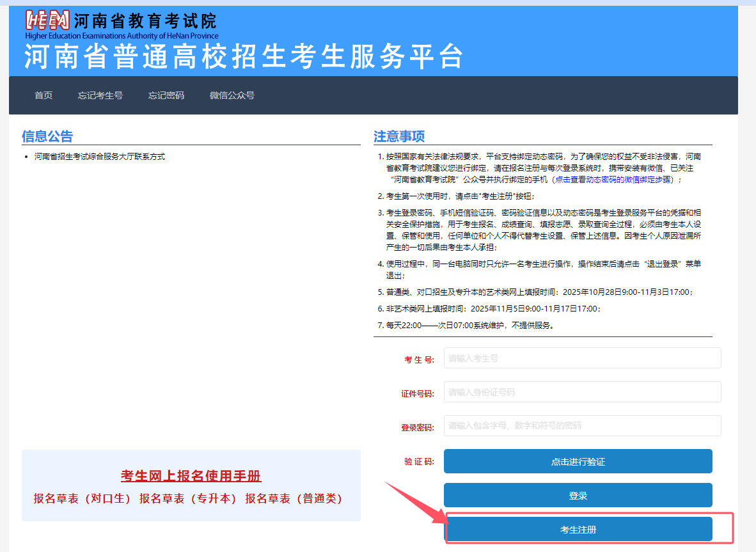756x552 pixels.
Task: Open the 考生网上报名使用手册 link
Action: (x=191, y=476)
